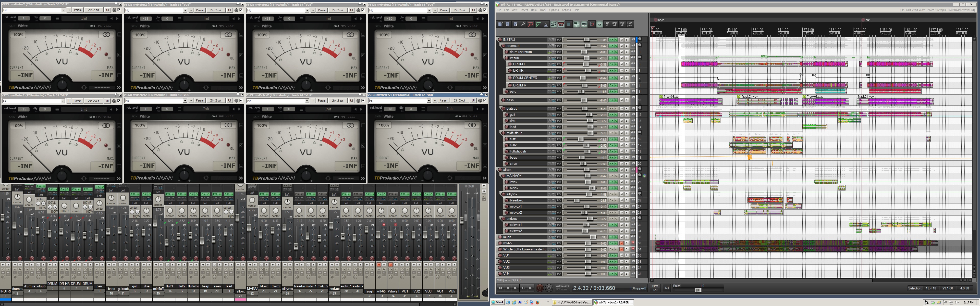This screenshot has width=980, height=306.
Task: Click the Undo toolbar icon
Action: click(x=531, y=24)
